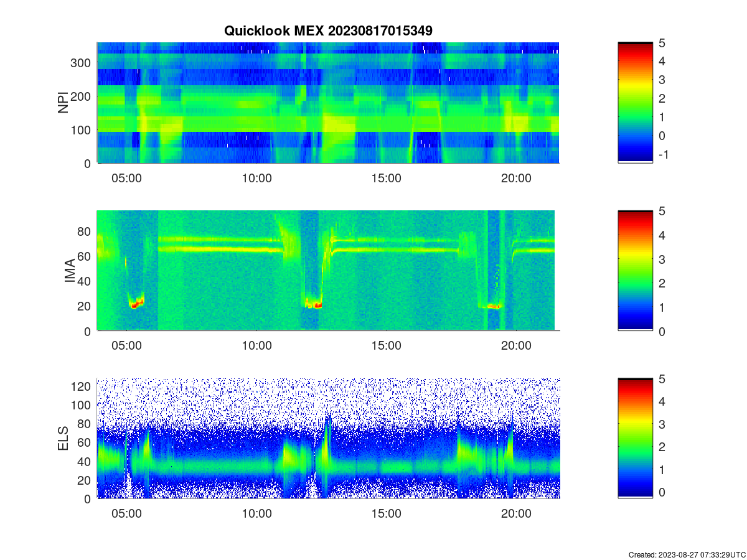This screenshot has height=560, width=747.
Task: Click the 10:00 tick under NPI panel
Action: coord(256,178)
